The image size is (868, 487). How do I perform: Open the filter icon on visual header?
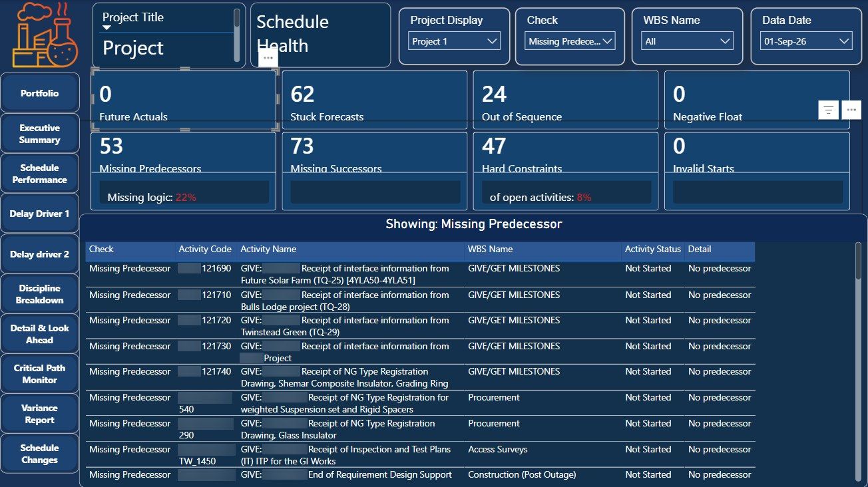tap(828, 110)
